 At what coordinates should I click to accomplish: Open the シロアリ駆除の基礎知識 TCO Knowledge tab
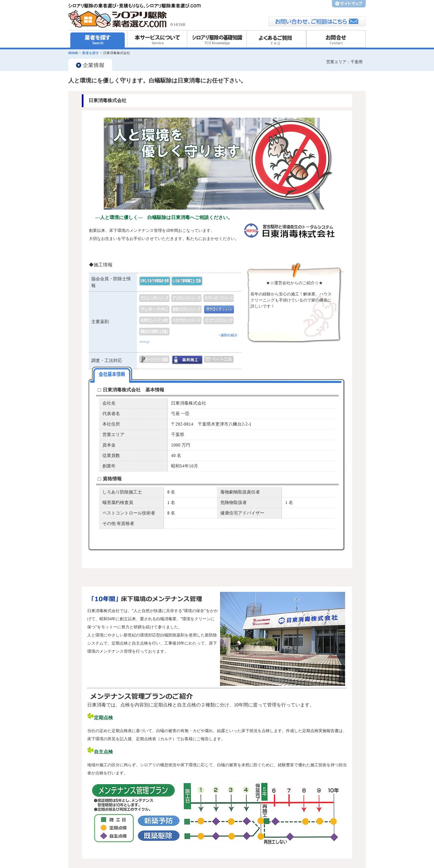217,40
